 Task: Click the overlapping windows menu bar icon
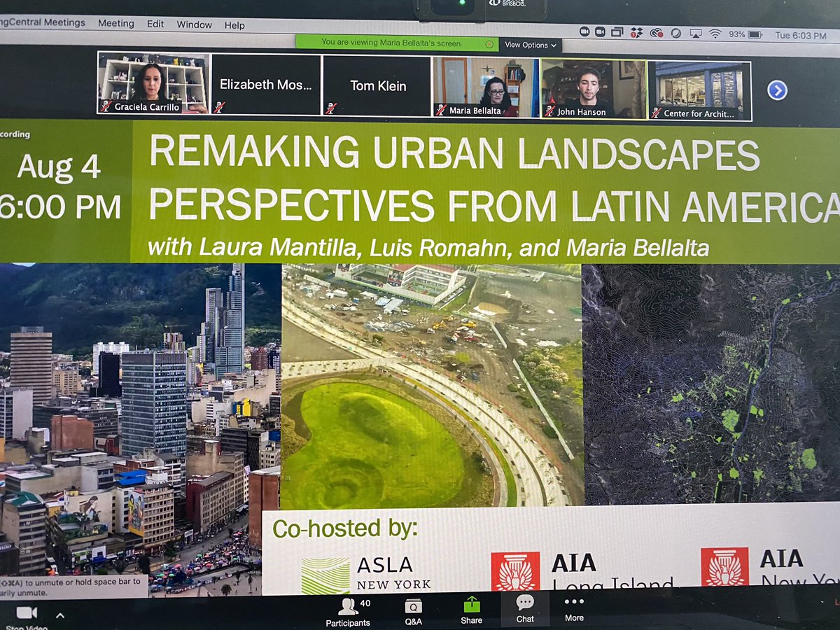[x=617, y=32]
